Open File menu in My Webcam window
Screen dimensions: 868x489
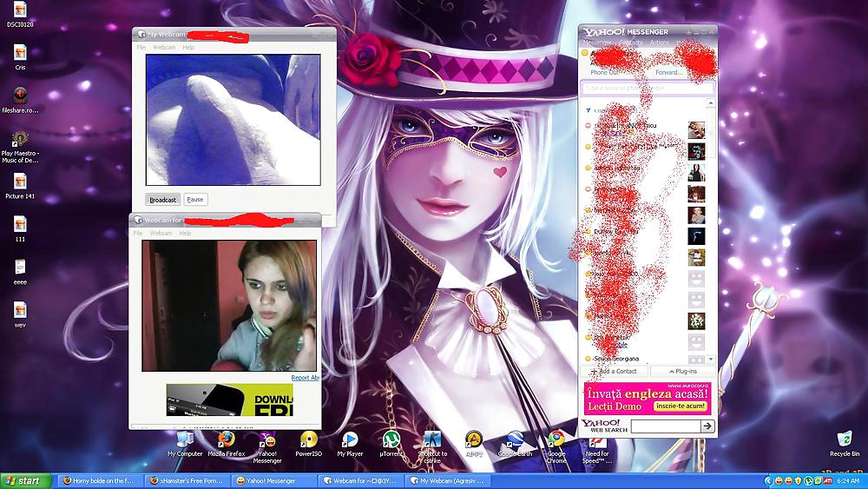141,48
